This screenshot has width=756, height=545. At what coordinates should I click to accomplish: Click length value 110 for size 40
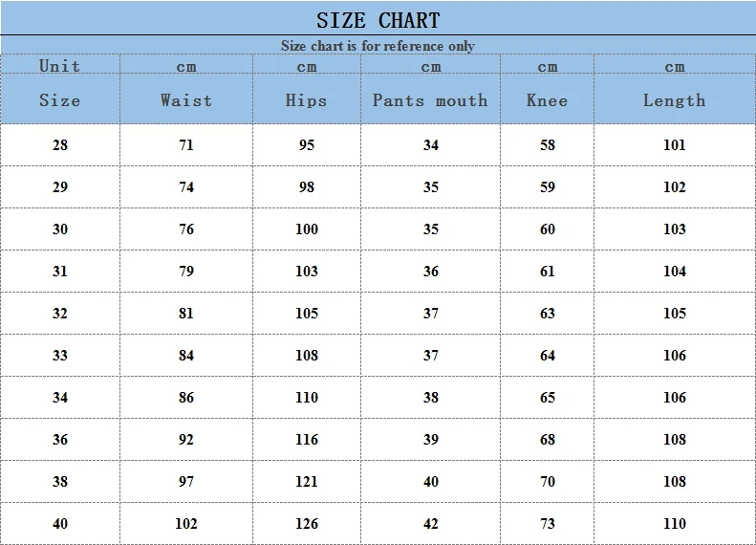point(675,523)
